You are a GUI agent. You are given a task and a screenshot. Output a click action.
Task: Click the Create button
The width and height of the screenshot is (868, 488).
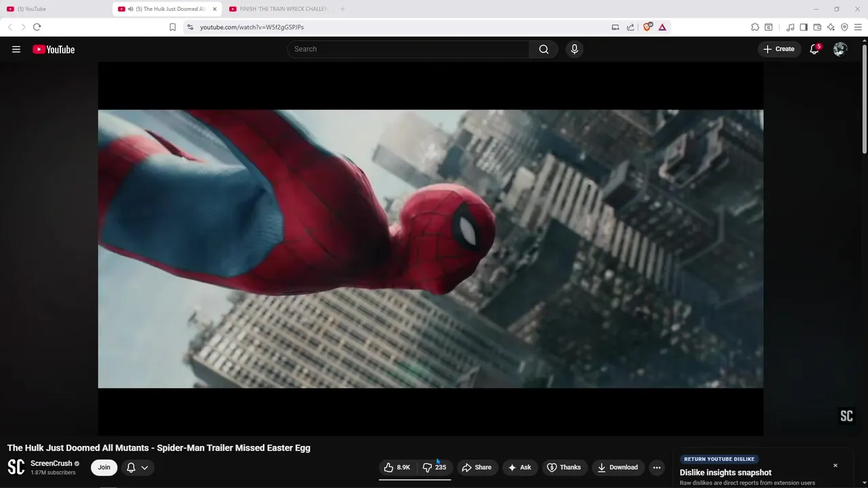[778, 49]
